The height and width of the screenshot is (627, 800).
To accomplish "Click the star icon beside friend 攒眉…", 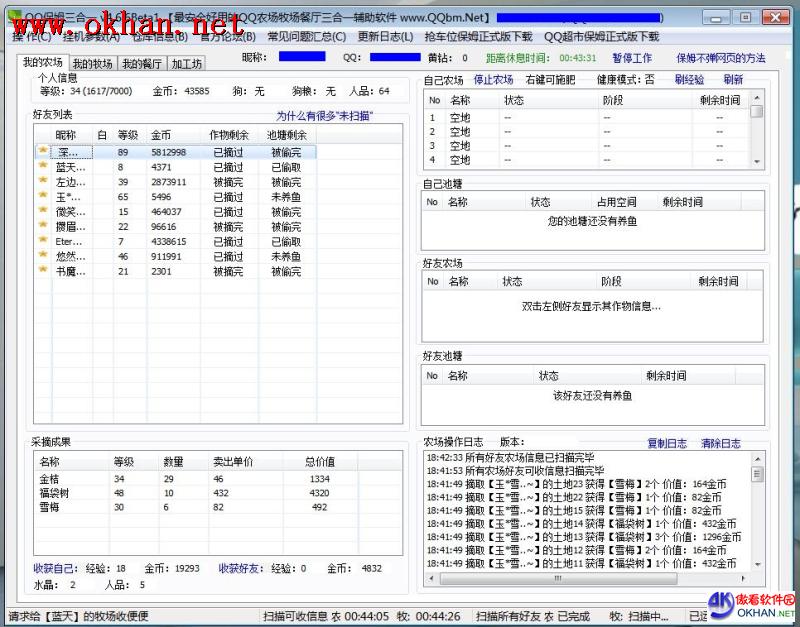I will click(x=43, y=224).
